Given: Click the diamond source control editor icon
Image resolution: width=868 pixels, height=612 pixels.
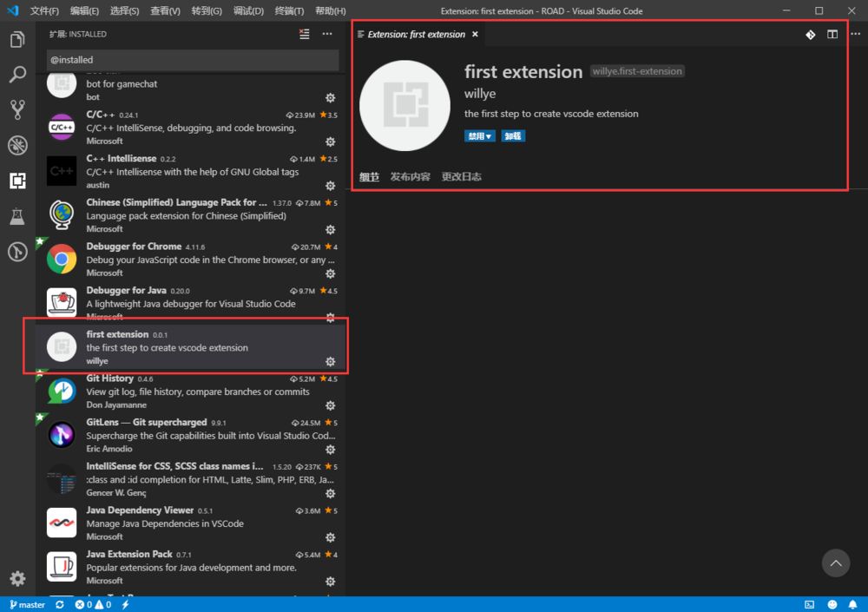Looking at the screenshot, I should (x=811, y=35).
